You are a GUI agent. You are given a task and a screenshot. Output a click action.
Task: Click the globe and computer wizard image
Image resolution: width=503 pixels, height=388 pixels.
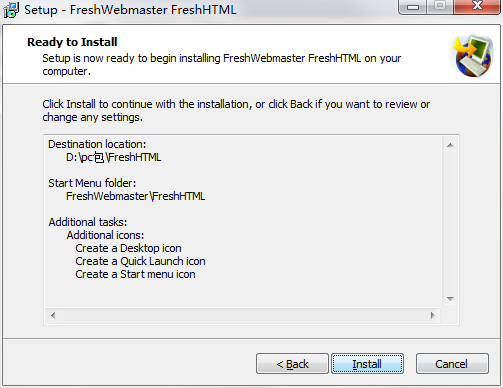tap(472, 56)
